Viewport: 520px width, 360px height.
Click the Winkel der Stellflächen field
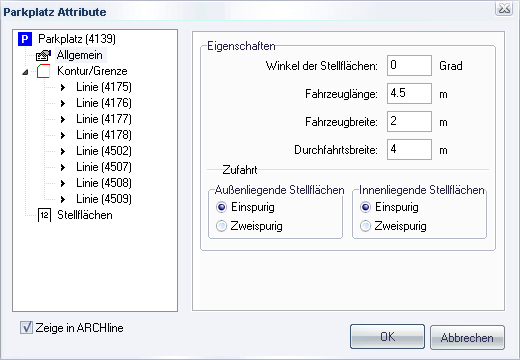click(409, 65)
